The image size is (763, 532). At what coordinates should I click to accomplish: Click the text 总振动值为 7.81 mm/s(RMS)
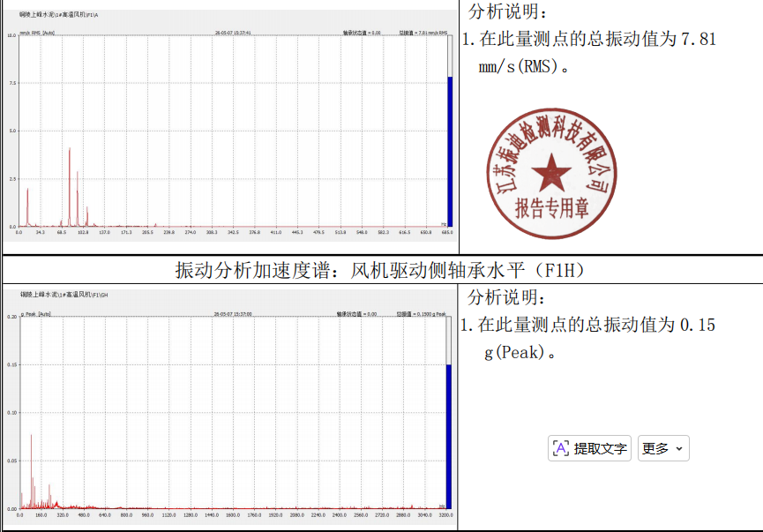coord(589,52)
